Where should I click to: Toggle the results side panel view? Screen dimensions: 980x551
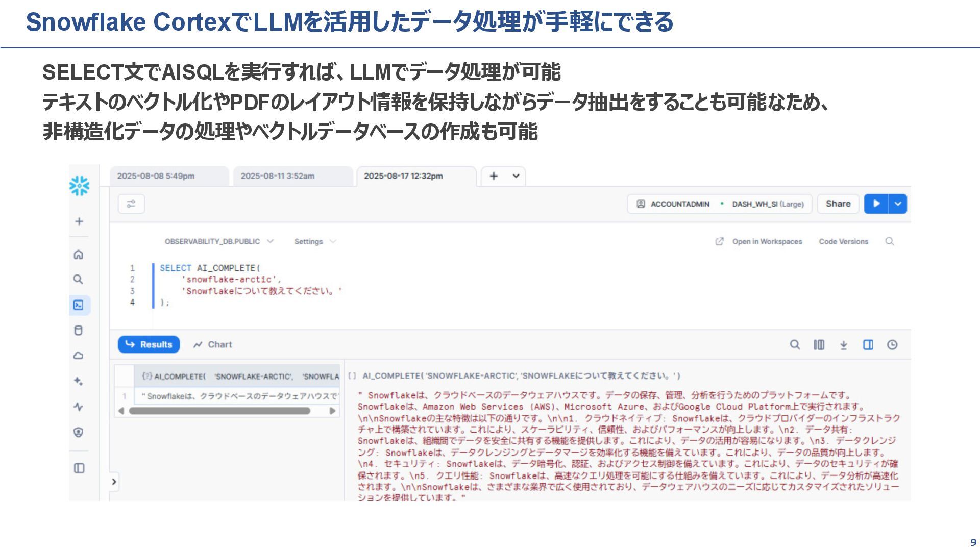(868, 345)
